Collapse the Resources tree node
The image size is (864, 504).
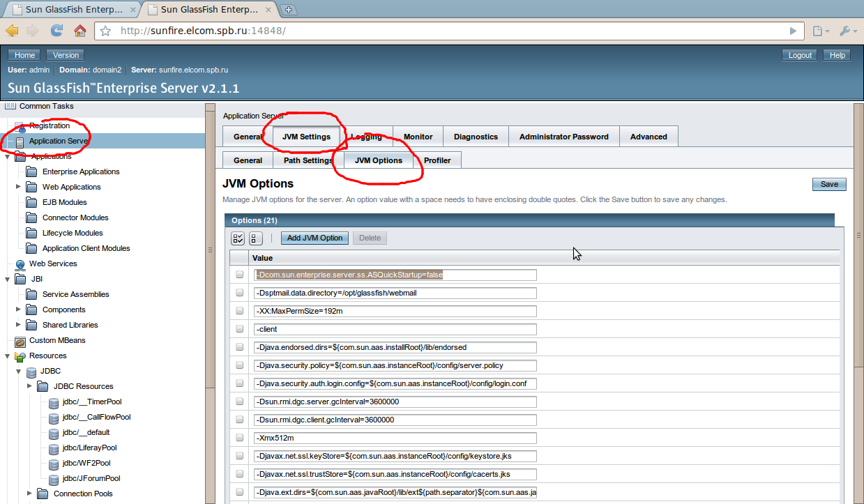click(8, 356)
